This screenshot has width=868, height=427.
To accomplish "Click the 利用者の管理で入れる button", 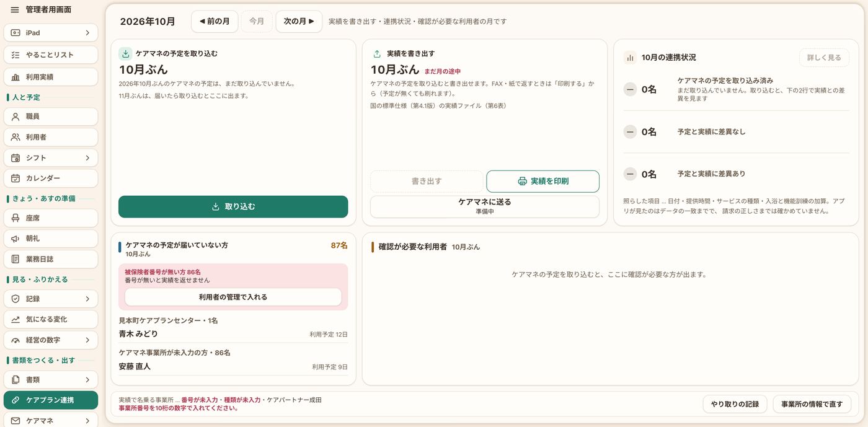I will click(x=233, y=297).
